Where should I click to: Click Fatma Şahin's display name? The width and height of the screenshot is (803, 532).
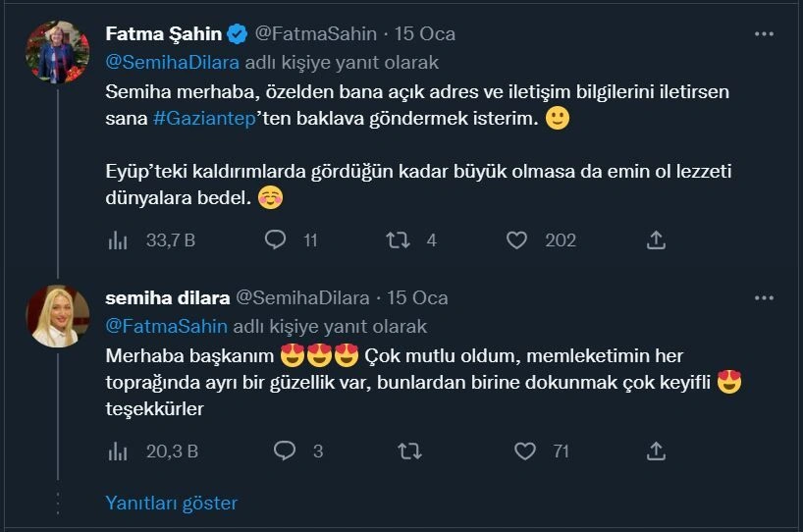[x=163, y=33]
